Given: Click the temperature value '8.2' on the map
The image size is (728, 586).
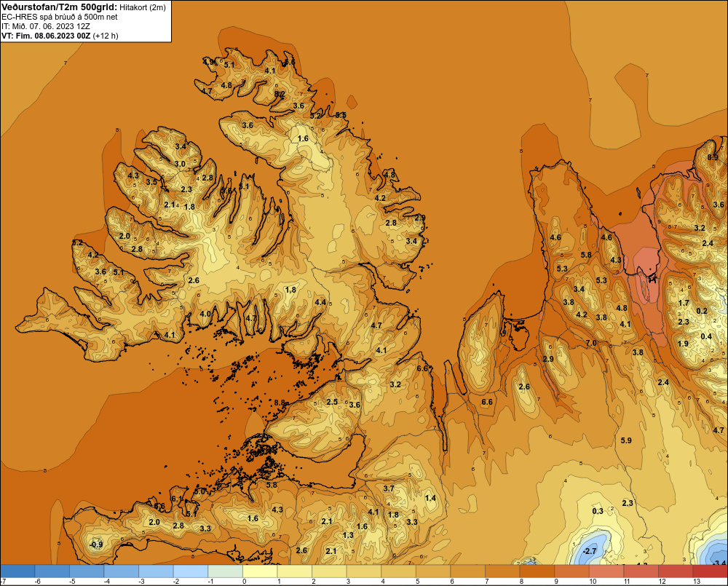Looking at the screenshot, I should [280, 93].
